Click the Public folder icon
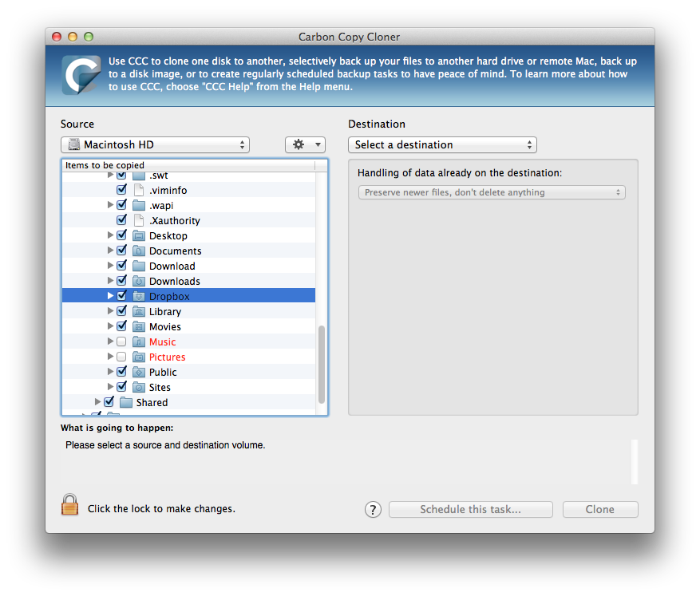The width and height of the screenshot is (700, 596). [x=139, y=372]
